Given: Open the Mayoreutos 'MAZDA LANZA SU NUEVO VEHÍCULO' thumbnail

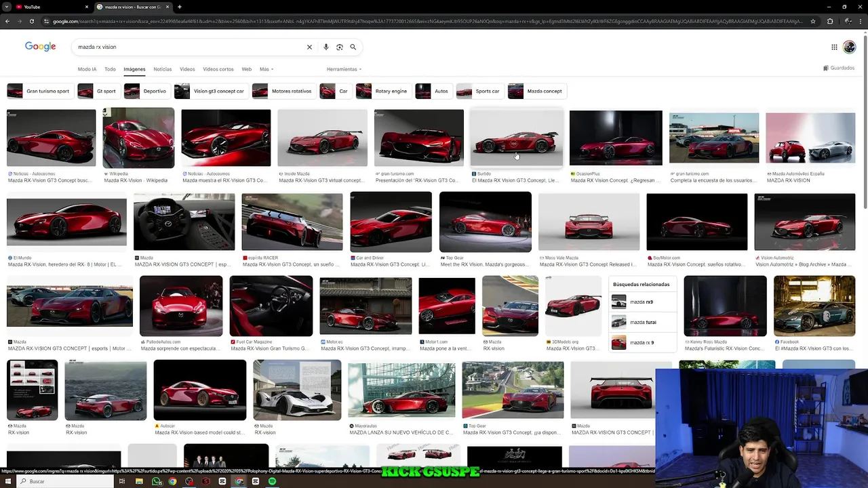Looking at the screenshot, I should point(401,390).
